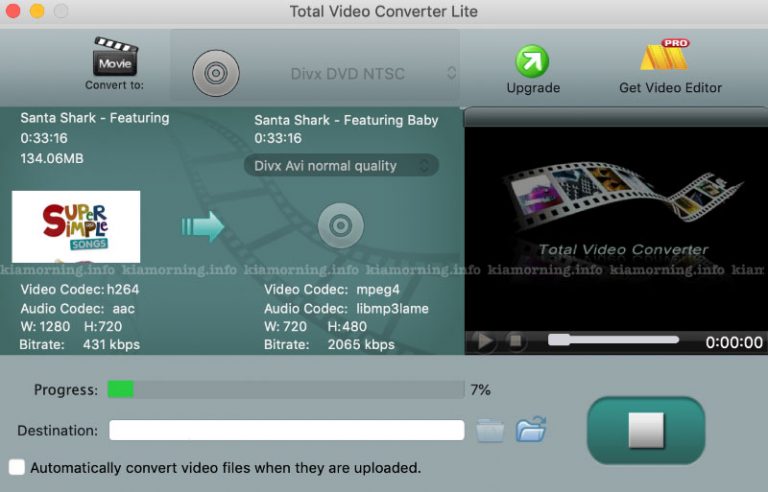
Task: Click the conversion arrow icon
Action: [203, 227]
